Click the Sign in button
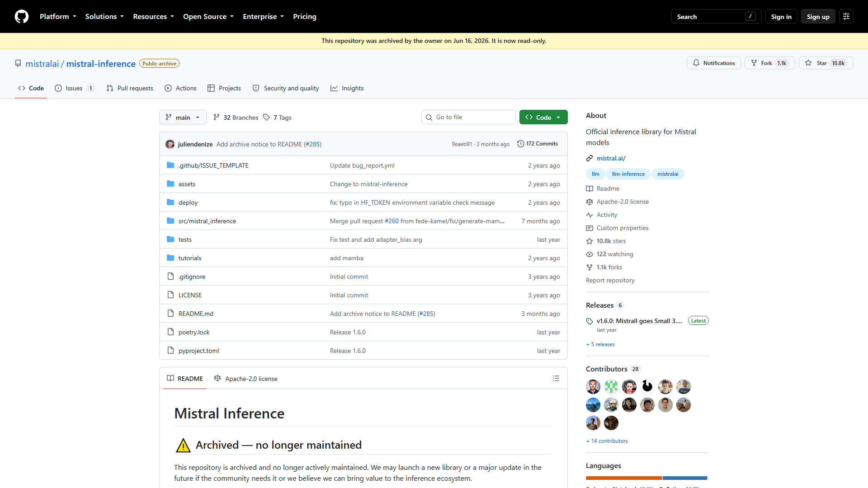This screenshot has height=488, width=868. point(781,17)
